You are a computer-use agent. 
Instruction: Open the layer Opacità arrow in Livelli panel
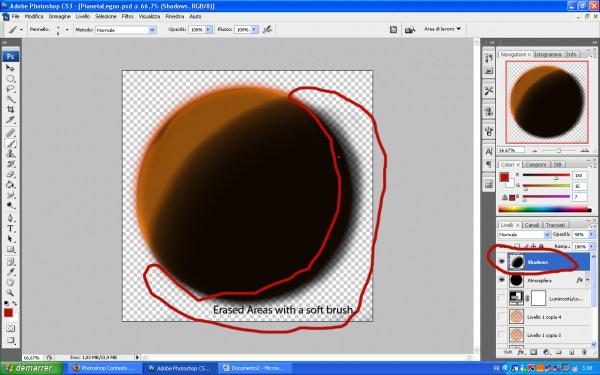click(x=592, y=234)
